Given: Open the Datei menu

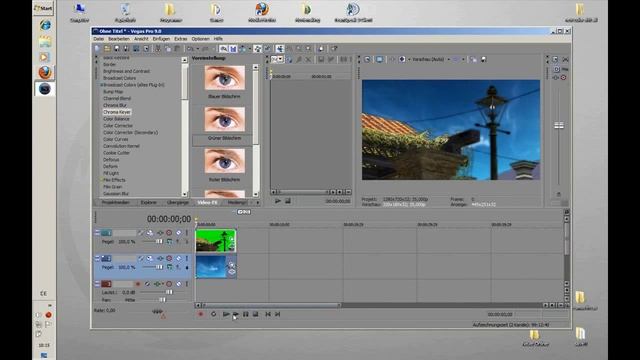Looking at the screenshot, I should pos(99,39).
